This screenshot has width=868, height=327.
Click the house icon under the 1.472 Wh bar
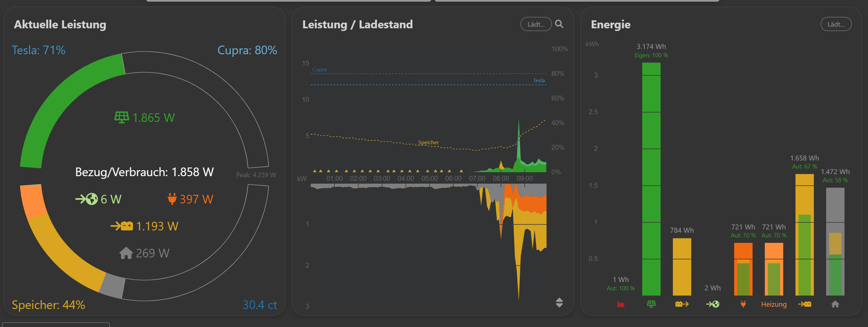[835, 304]
